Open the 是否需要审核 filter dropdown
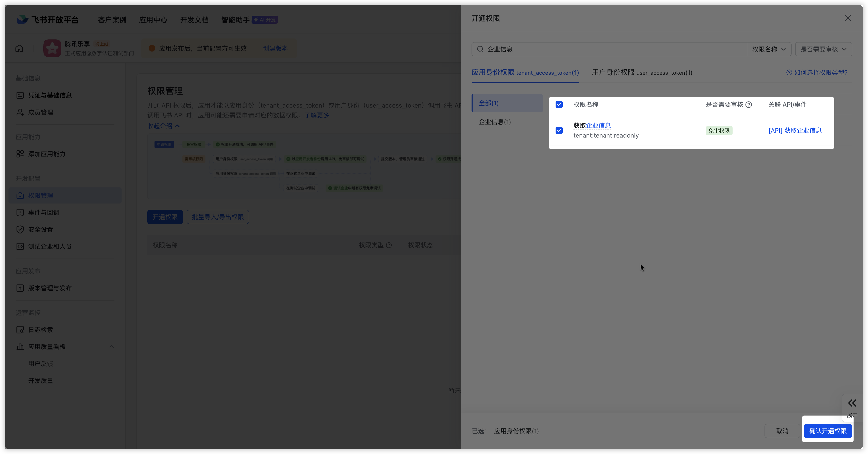Viewport: 868px width, 454px height. (823, 49)
